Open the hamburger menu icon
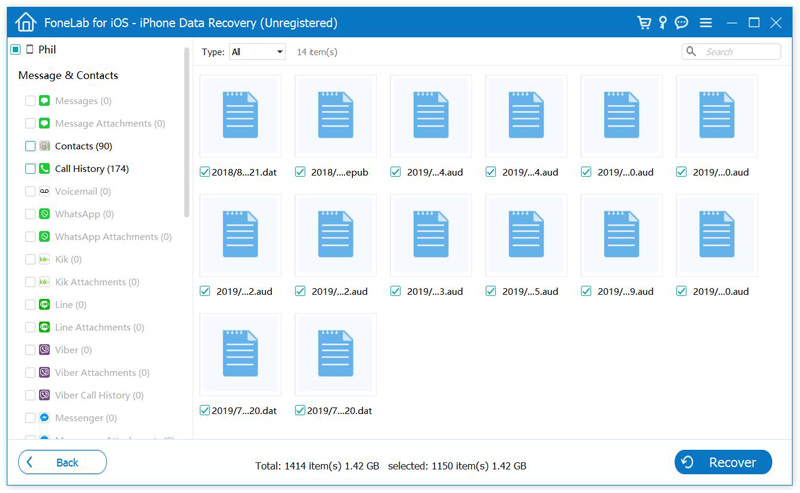The image size is (800, 493). (706, 22)
